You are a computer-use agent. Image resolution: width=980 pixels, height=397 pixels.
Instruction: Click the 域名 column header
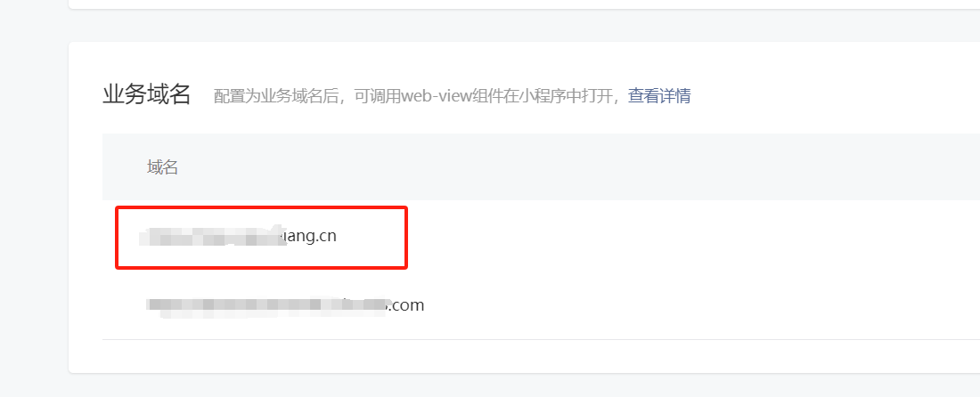pos(162,167)
